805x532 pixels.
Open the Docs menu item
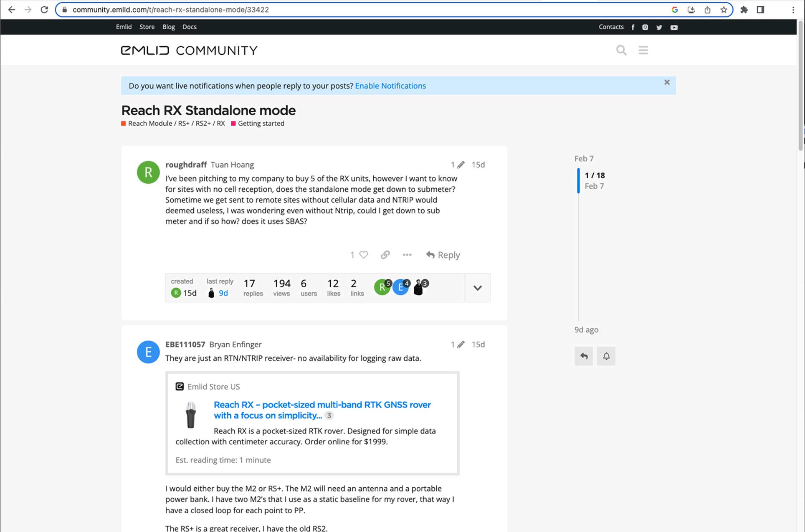189,27
